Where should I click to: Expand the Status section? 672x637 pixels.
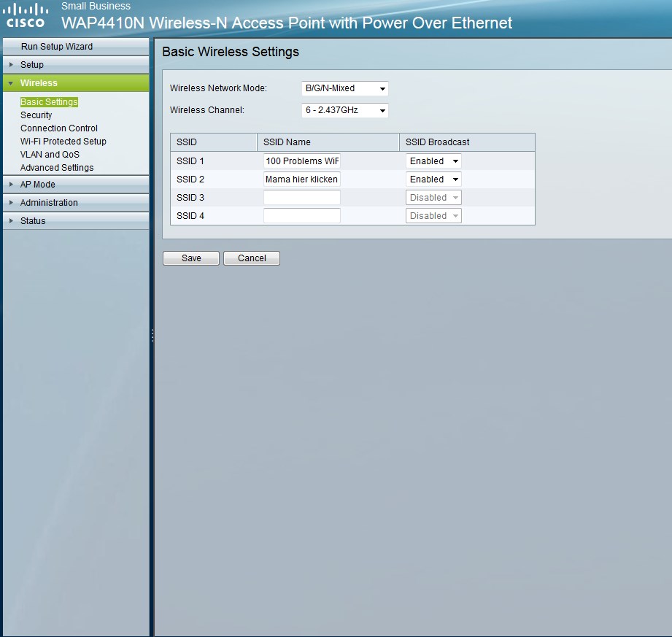(x=75, y=221)
